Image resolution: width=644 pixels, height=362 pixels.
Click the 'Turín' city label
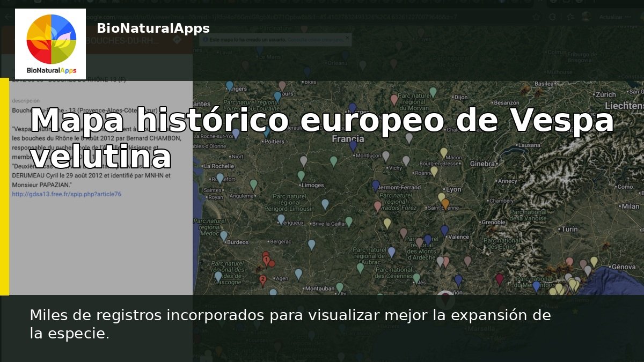click(569, 229)
